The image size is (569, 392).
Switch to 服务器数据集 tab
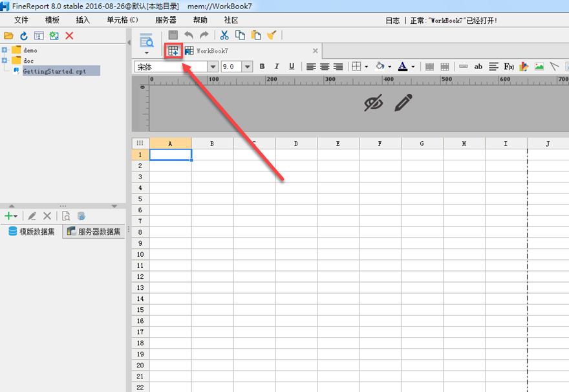[94, 232]
